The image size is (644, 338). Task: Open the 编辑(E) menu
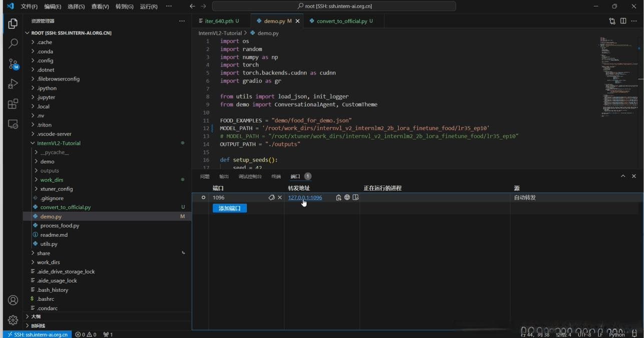(x=53, y=6)
